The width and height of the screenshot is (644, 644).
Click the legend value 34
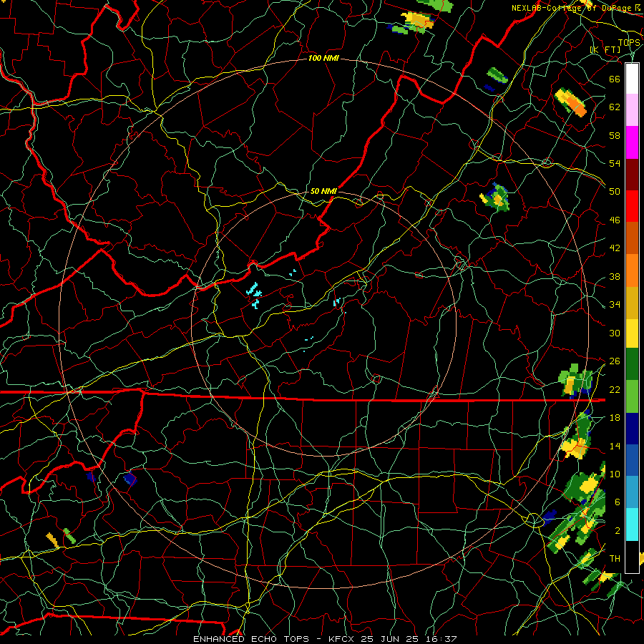[x=615, y=305]
